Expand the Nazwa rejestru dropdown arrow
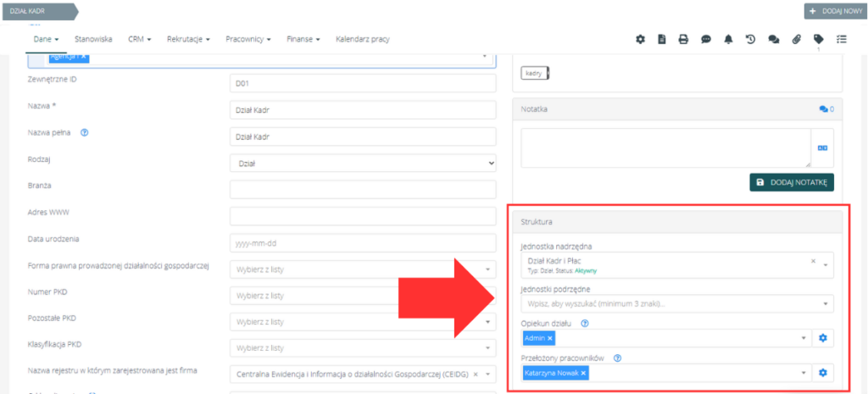The height and width of the screenshot is (394, 868). [487, 374]
